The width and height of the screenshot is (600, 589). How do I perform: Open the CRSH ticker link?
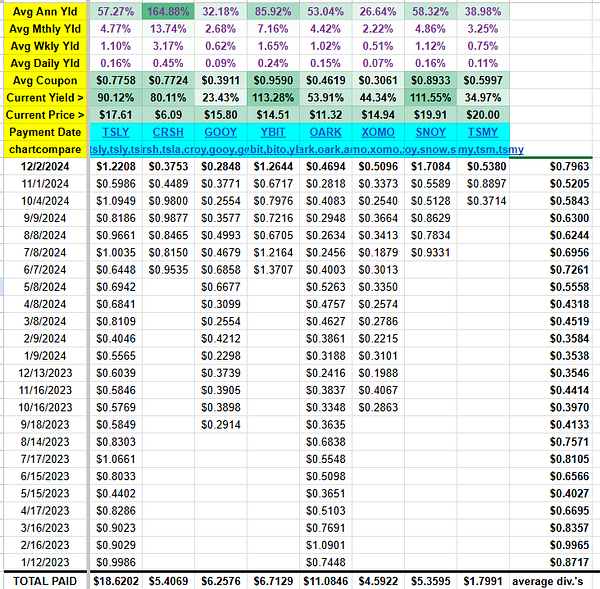point(168,132)
